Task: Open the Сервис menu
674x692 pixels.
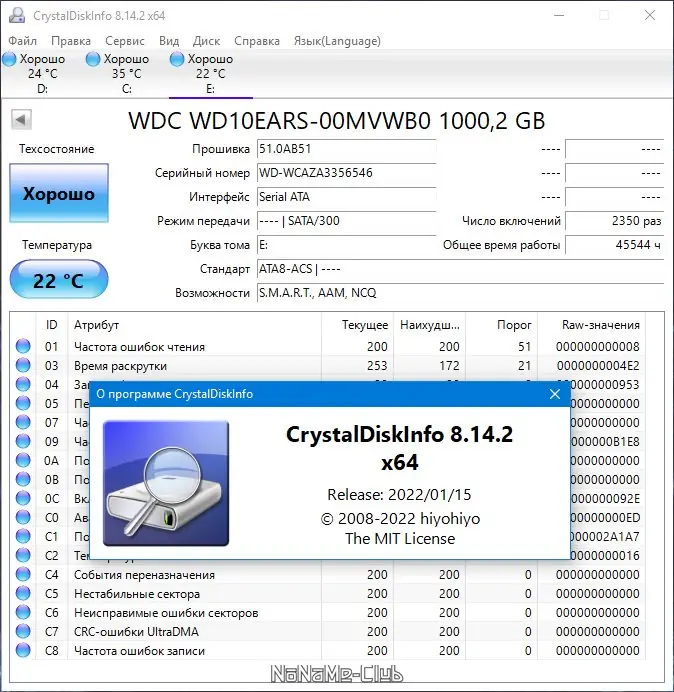Action: tap(125, 41)
